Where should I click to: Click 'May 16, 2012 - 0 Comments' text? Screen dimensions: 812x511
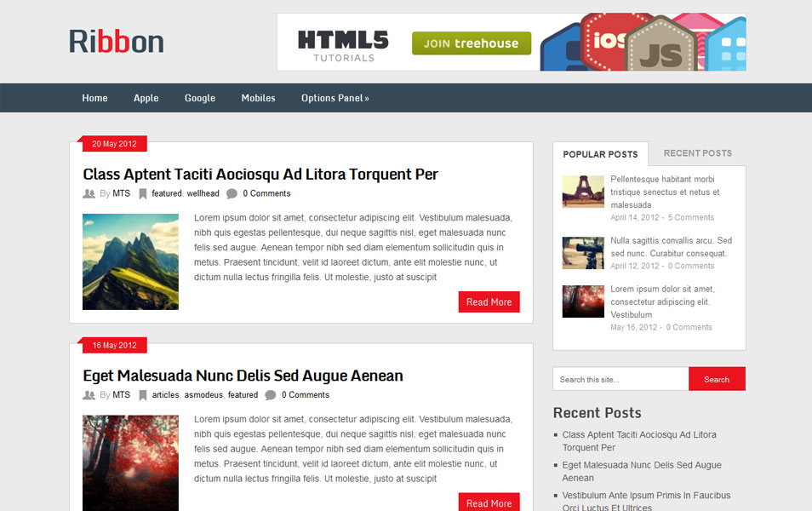661,327
